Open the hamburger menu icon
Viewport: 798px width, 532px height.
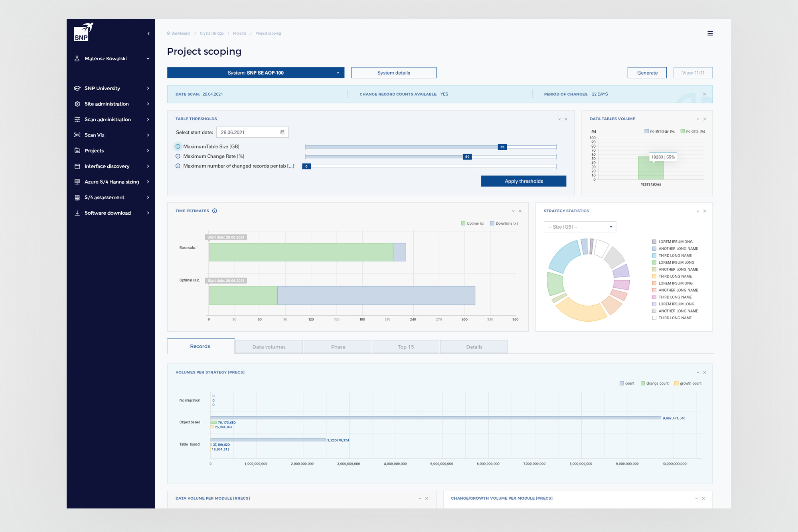[x=710, y=34]
